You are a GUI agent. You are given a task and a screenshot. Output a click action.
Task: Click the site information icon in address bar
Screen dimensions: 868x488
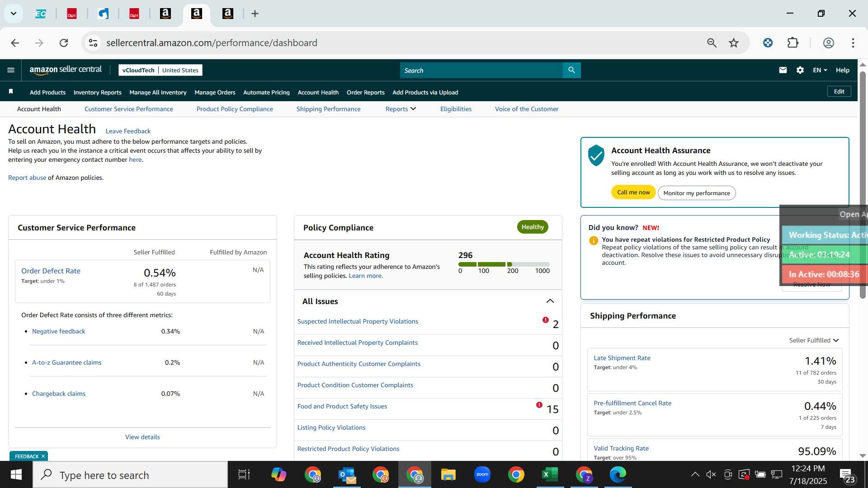pos(93,43)
